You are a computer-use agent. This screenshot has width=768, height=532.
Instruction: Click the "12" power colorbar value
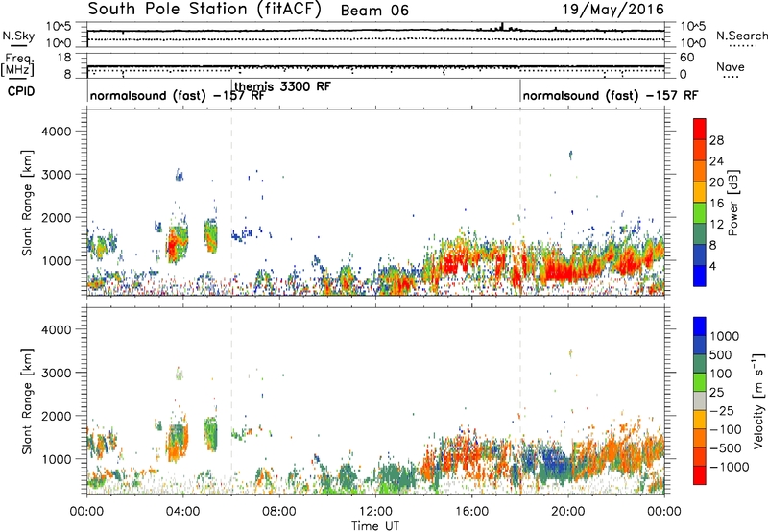pos(716,224)
